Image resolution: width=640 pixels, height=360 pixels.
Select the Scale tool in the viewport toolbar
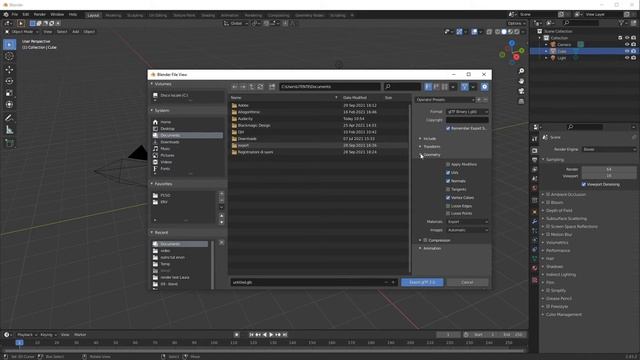9,93
